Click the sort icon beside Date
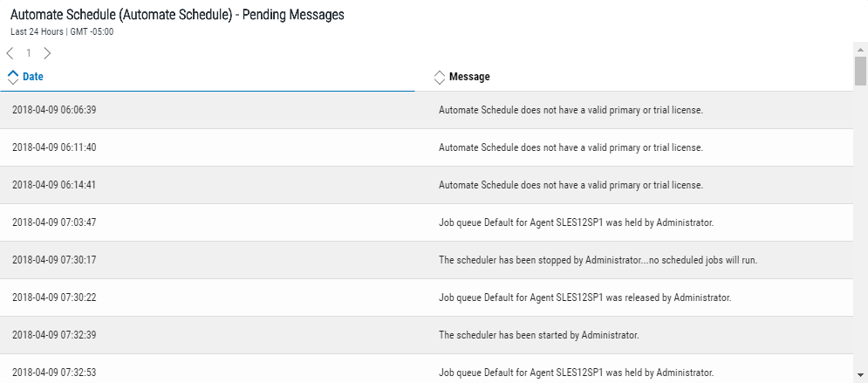 [x=12, y=77]
